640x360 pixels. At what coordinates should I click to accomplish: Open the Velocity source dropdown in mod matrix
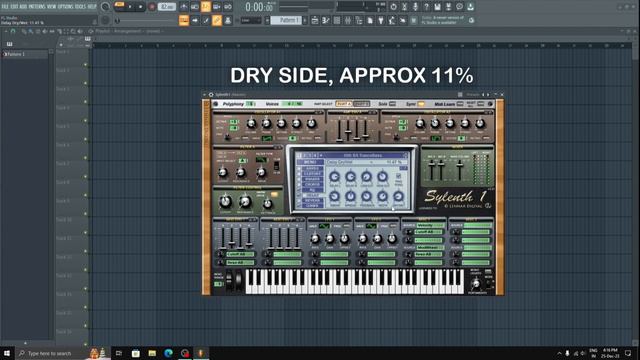(431, 225)
